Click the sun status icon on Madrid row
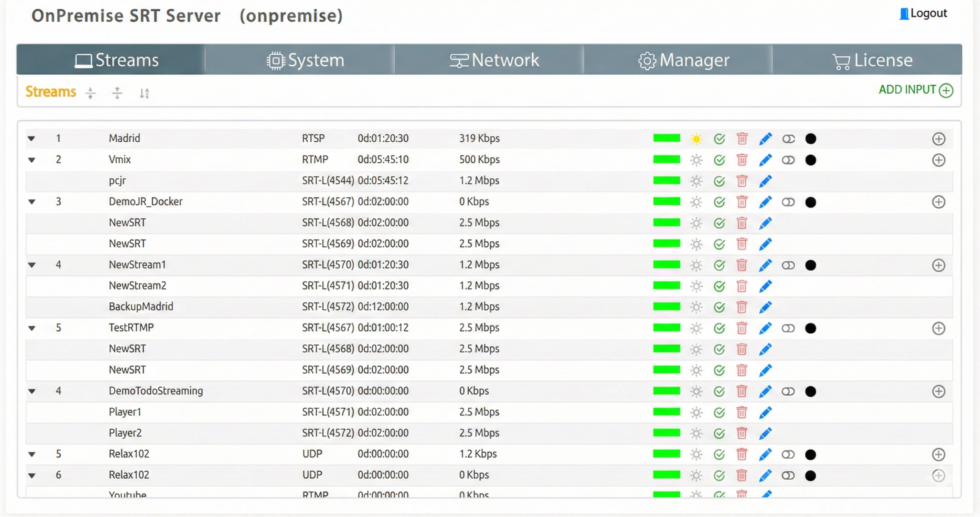The height and width of the screenshot is (517, 980). click(696, 139)
